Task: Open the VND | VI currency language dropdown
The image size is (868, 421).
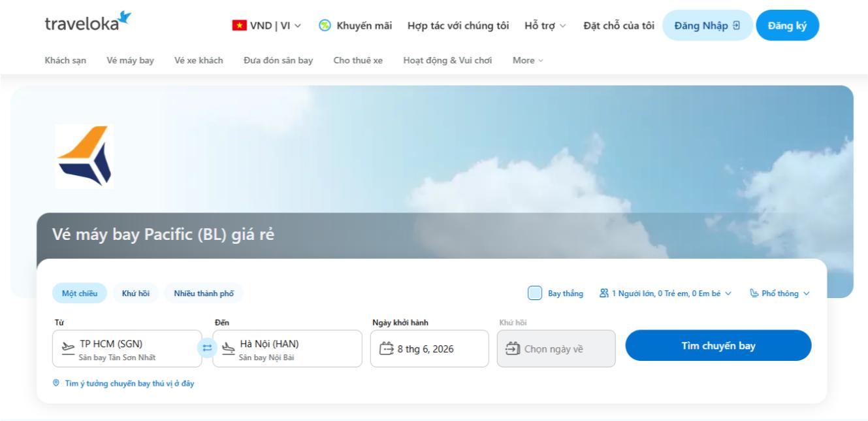Action: click(x=267, y=26)
